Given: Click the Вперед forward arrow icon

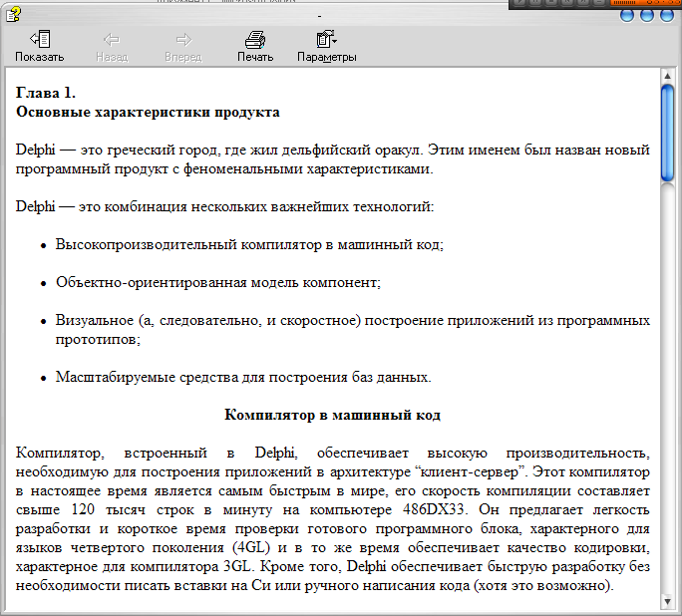Looking at the screenshot, I should click(183, 40).
